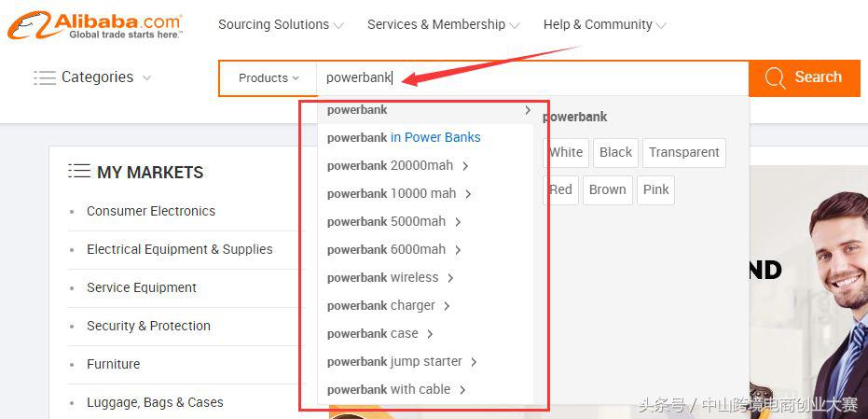
Task: Click the My Markets list icon
Action: (x=79, y=172)
